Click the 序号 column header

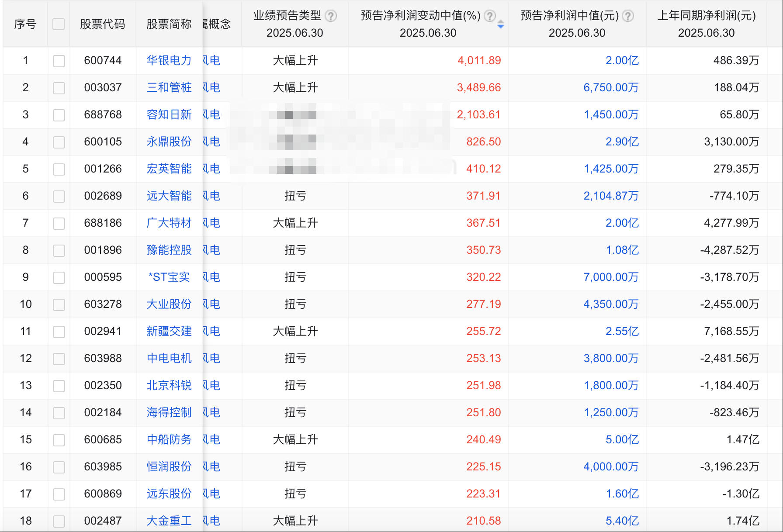pos(25,24)
